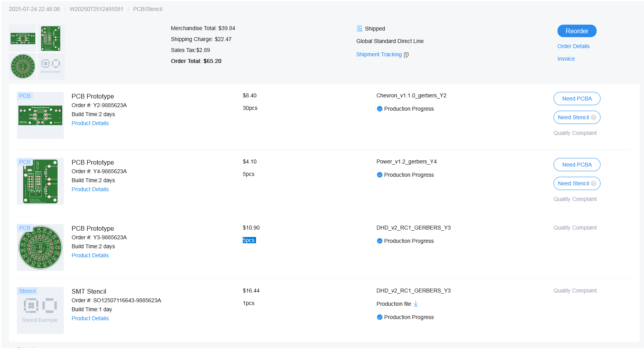Download the stencil production file arrow
Image resolution: width=644 pixels, height=348 pixels.
tap(416, 304)
